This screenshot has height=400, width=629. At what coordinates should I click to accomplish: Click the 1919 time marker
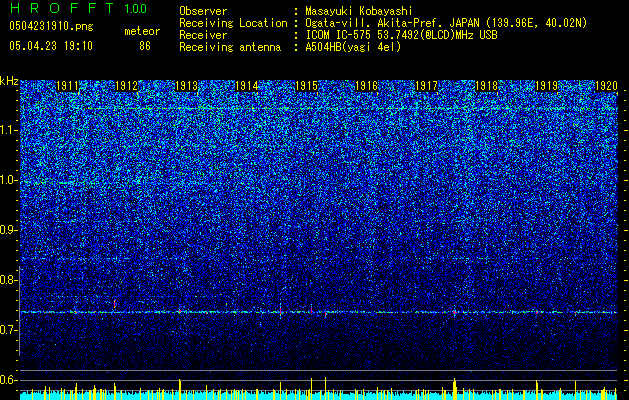(546, 86)
